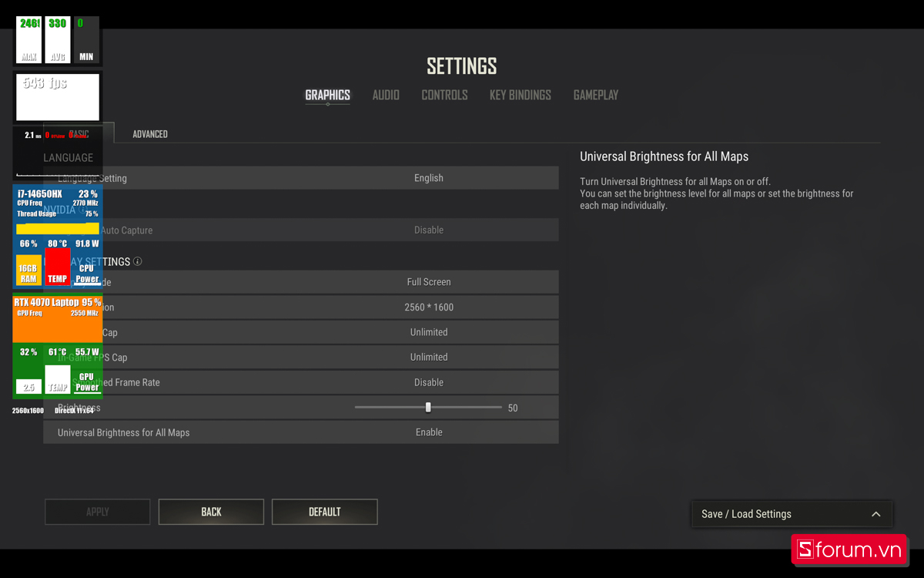Toggle Smoothed Frame Rate from Disable
This screenshot has width=924, height=578.
click(429, 382)
